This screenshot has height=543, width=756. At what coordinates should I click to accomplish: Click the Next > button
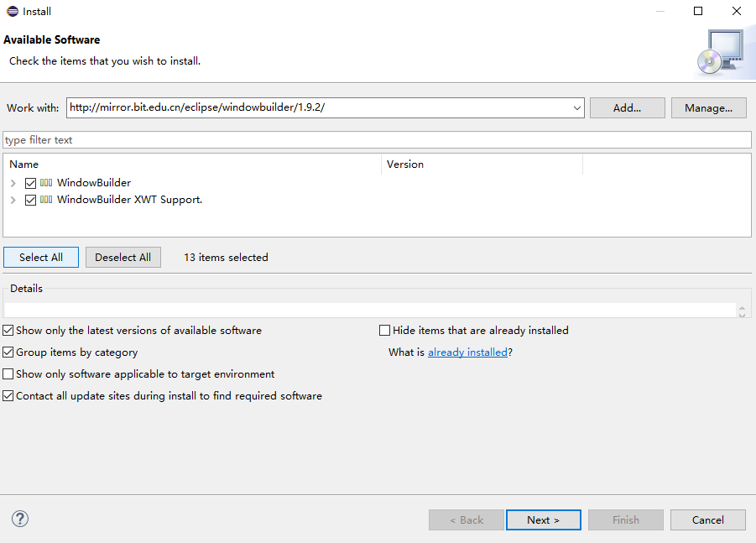point(544,520)
